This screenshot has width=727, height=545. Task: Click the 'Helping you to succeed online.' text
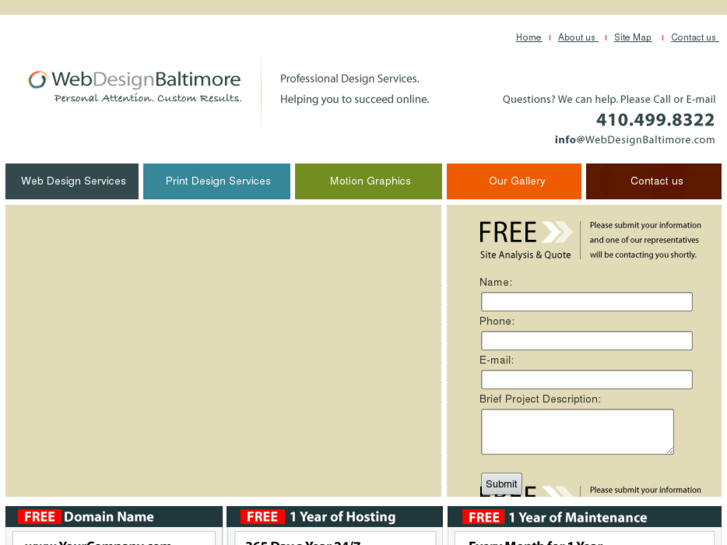coord(355,99)
